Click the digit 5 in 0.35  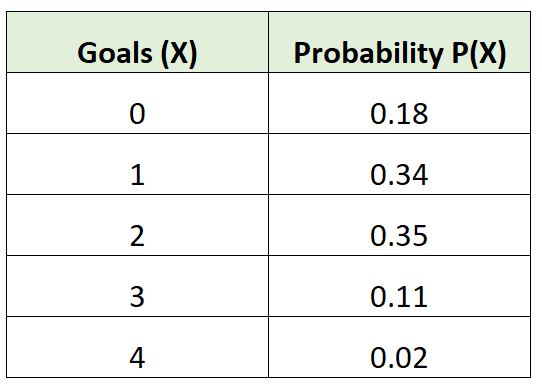(420, 236)
